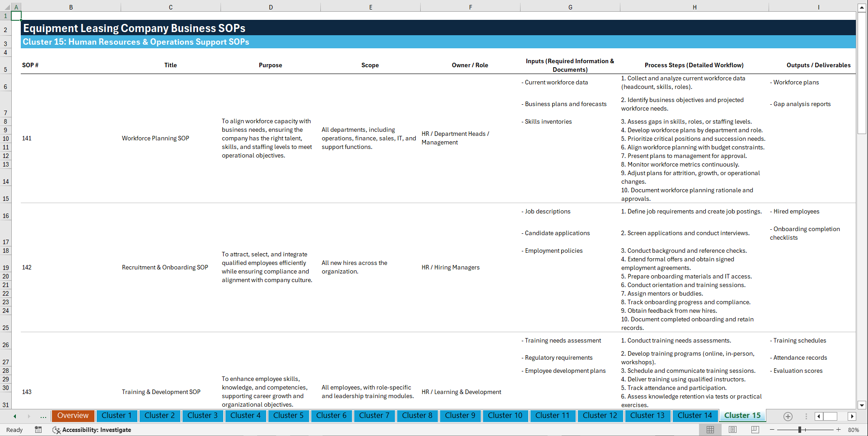This screenshot has height=436, width=868.
Task: Open the Overview sheet tab
Action: [x=73, y=416]
